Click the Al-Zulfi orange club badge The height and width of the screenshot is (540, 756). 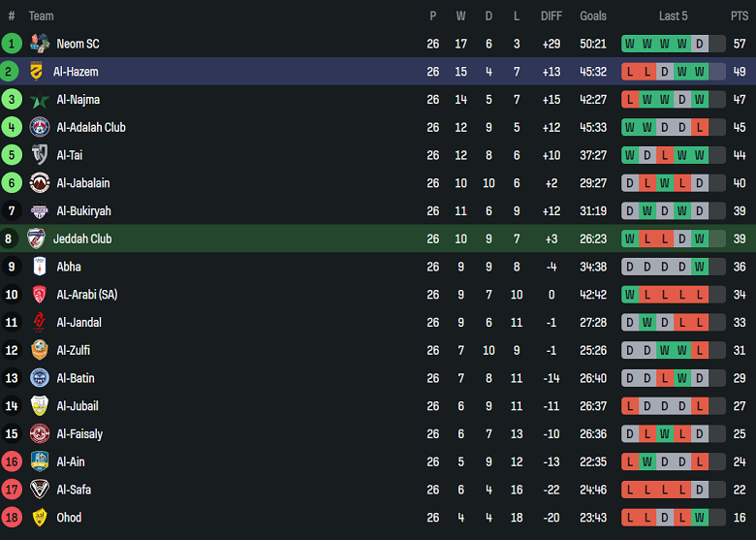point(40,351)
